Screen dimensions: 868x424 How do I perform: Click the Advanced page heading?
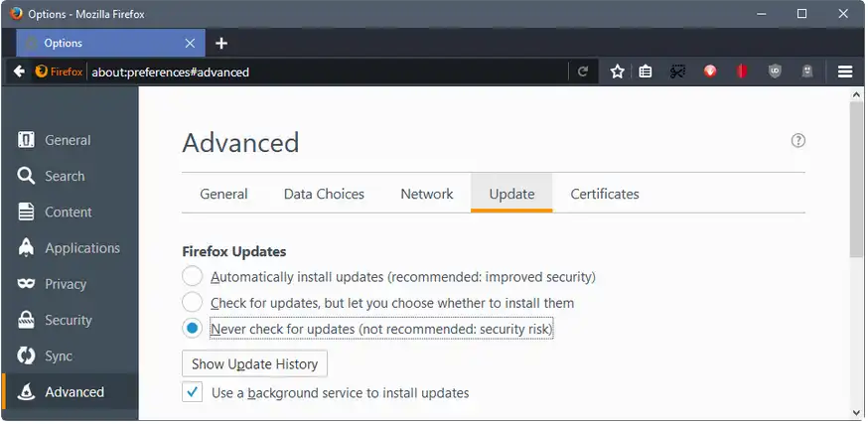(240, 143)
